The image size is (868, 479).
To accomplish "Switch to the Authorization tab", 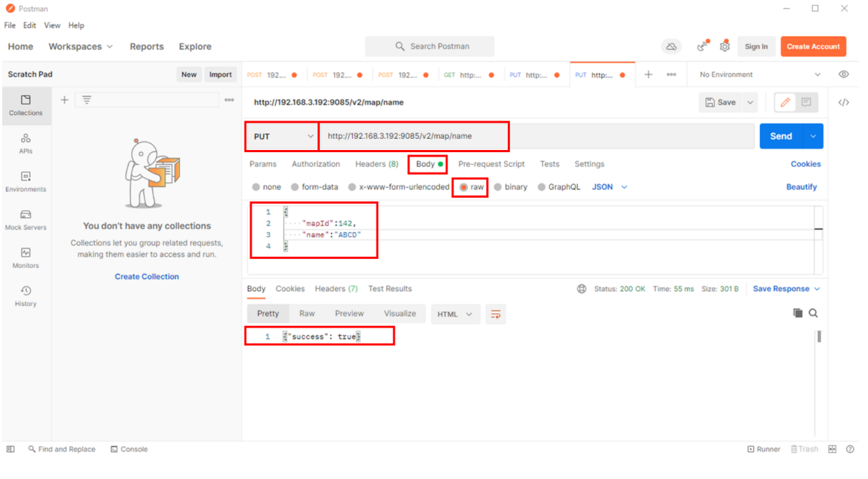I will click(x=315, y=164).
